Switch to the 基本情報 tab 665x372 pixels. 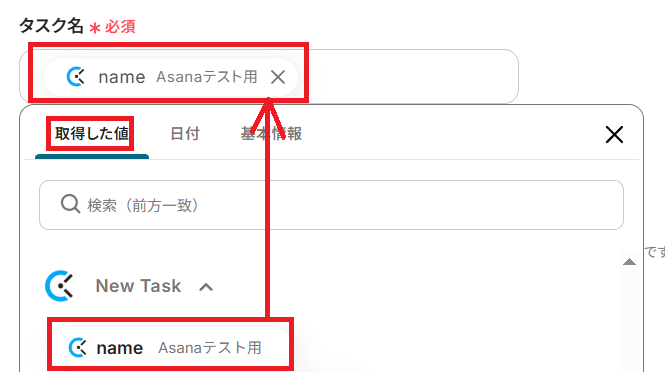[x=271, y=134]
